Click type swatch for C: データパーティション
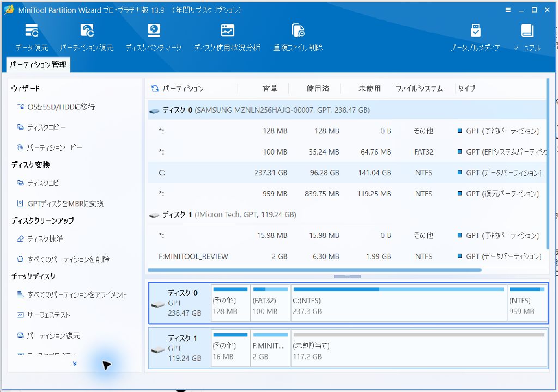 tap(460, 173)
